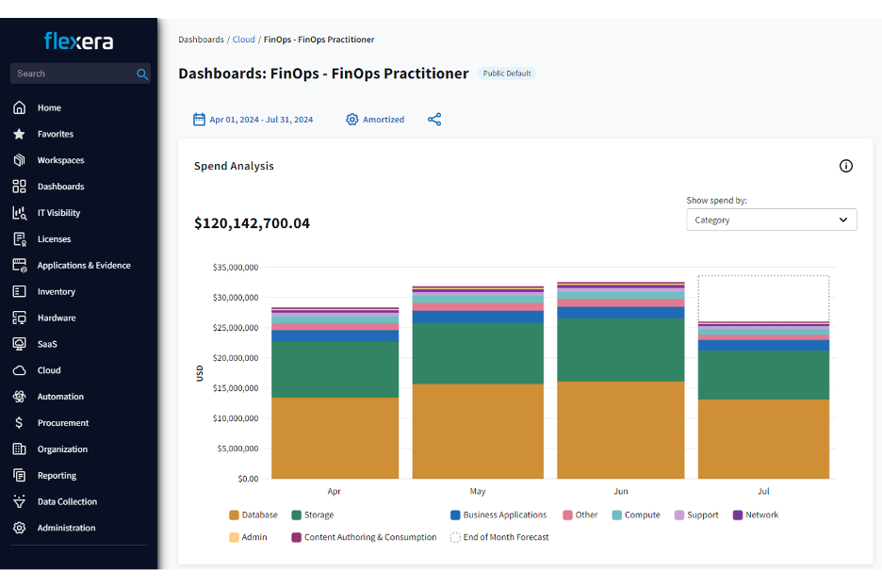
Task: Open the Category show-spend-by dropdown
Action: (771, 220)
